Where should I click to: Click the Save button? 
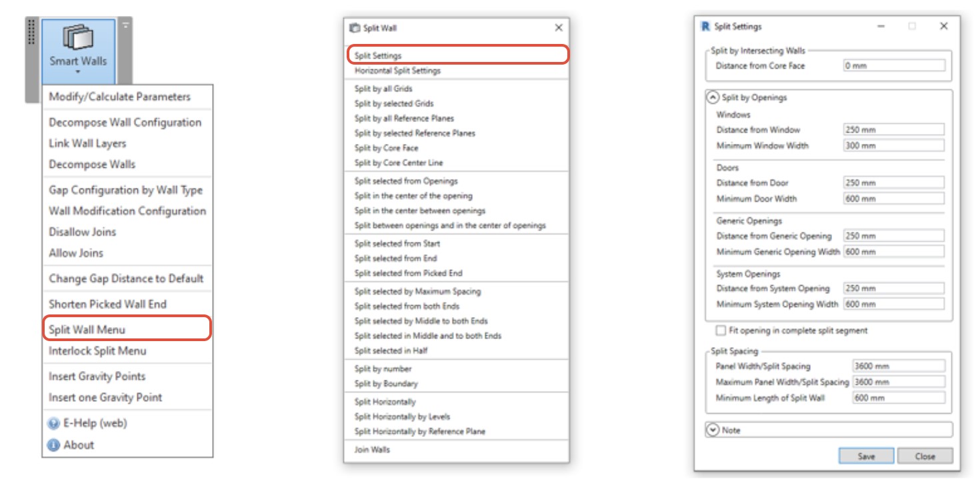(866, 456)
